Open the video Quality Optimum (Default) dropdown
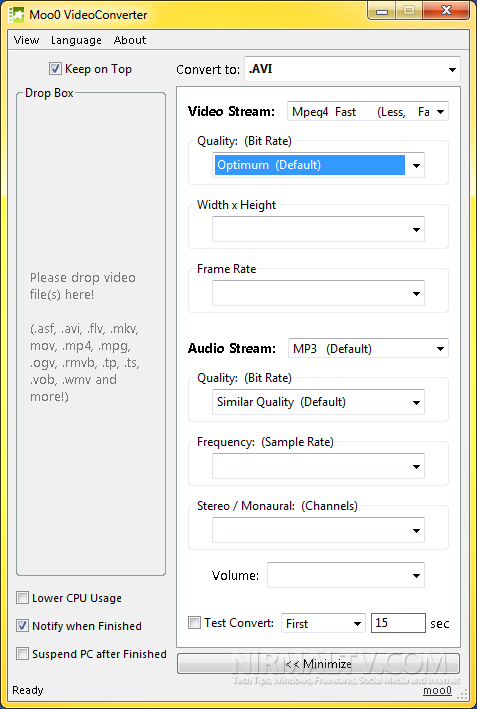477x709 pixels. coord(318,165)
